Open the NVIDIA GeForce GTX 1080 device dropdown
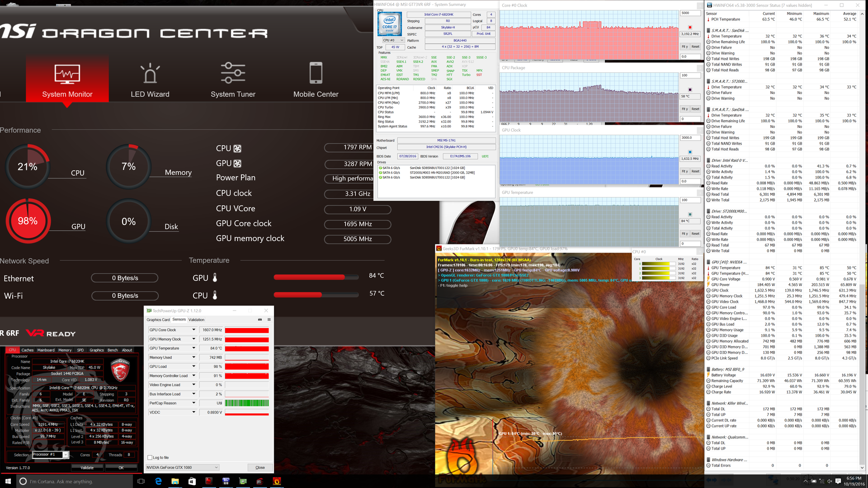The image size is (868, 488). [183, 468]
